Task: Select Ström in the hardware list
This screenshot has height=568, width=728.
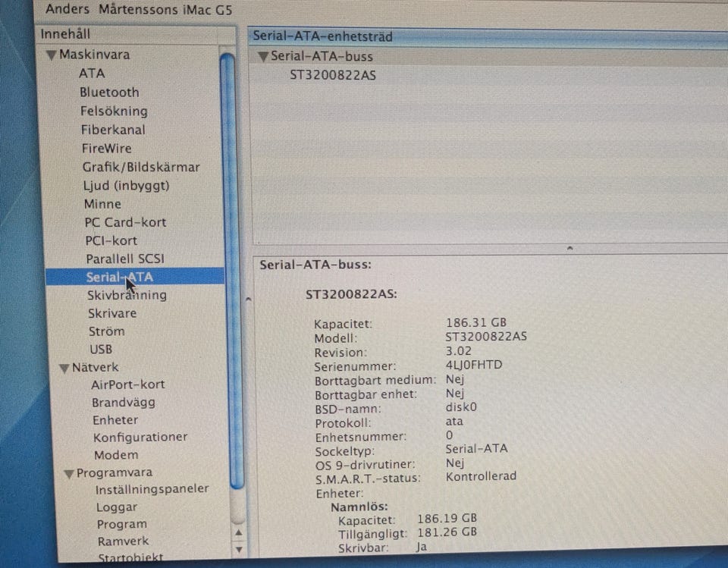Action: pyautogui.click(x=106, y=331)
